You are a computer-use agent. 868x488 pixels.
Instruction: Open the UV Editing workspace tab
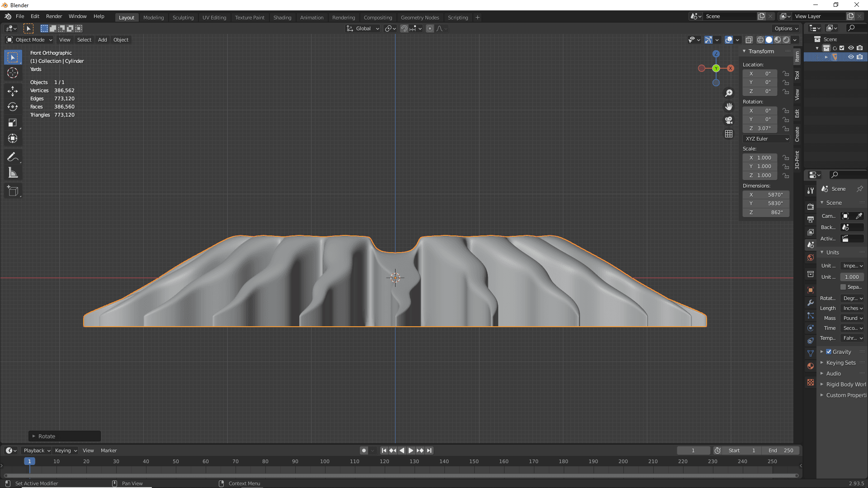(x=214, y=17)
